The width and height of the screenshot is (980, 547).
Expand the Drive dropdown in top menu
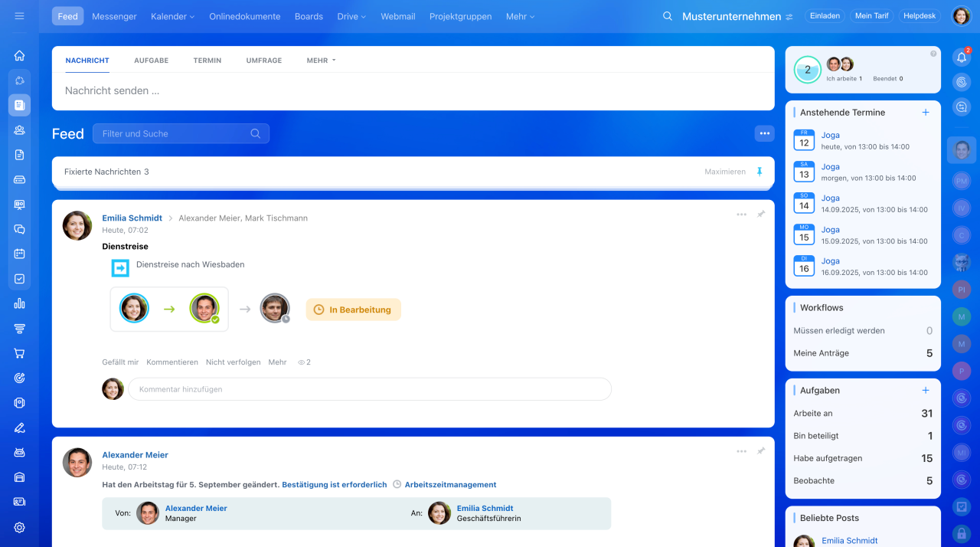coord(351,16)
